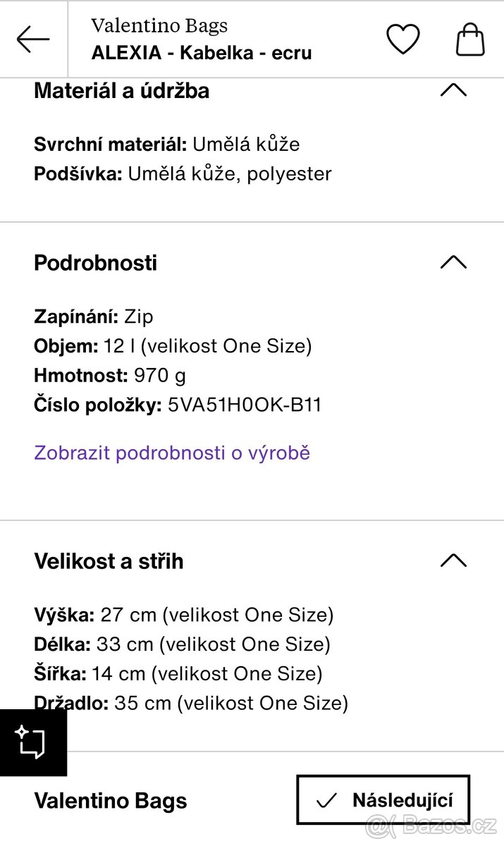Click the ALEXIA - Kabelka - ecru title
The image size is (504, 846).
coord(202,52)
